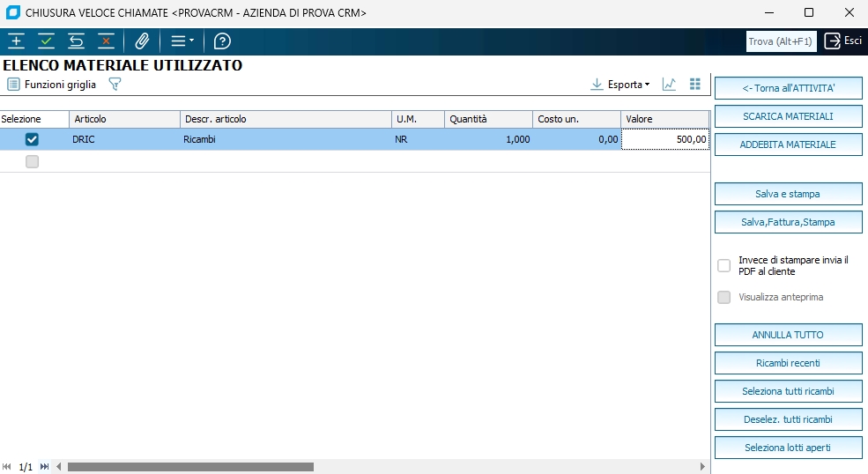Click the Trova (Alt+F1) search field
This screenshot has height=474, width=868.
[781, 41]
